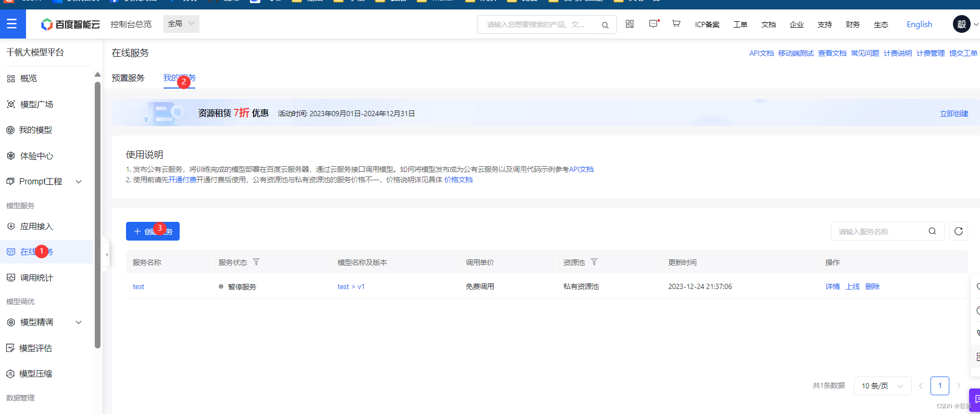Click the sidebar vertical scrollbar
This screenshot has height=414, width=980.
point(97,215)
